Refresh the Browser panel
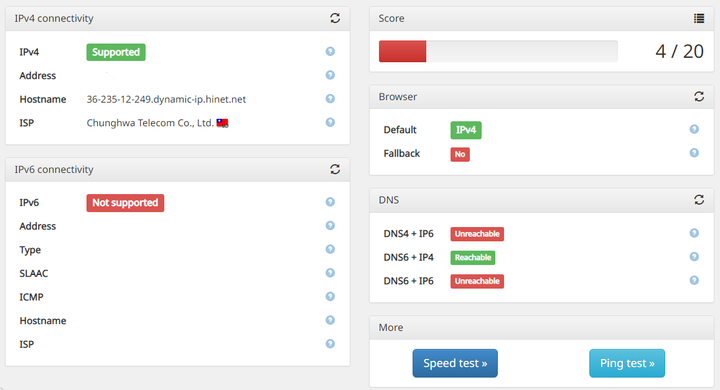 point(699,96)
